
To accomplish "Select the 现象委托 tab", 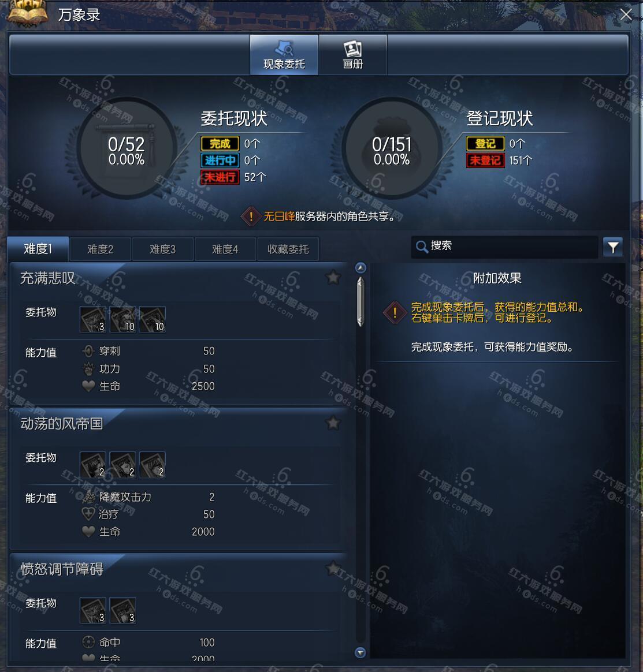I will [284, 55].
